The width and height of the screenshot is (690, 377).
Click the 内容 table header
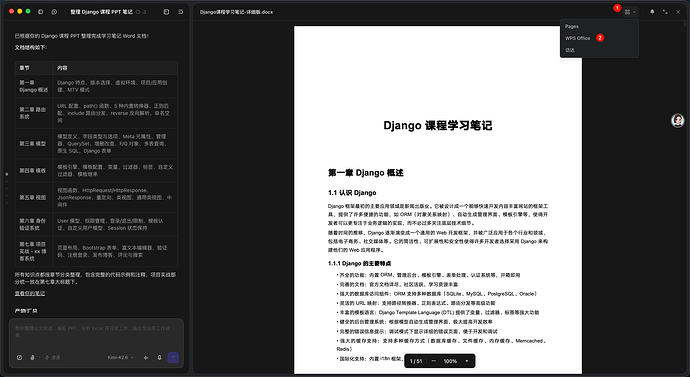pos(116,68)
